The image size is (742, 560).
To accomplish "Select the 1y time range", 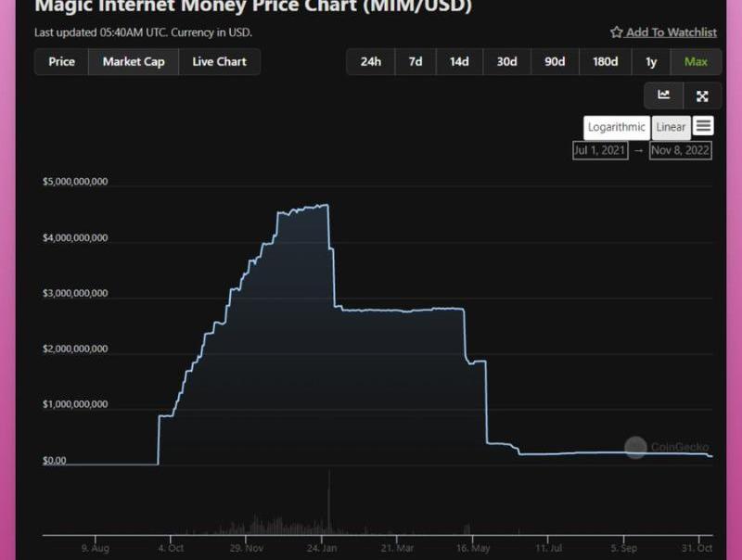I will click(x=651, y=61).
